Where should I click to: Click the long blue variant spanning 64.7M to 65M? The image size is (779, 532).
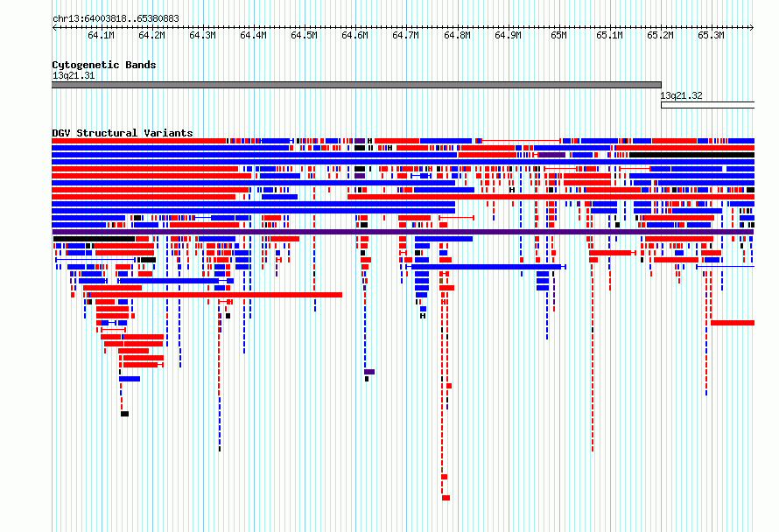(487, 267)
